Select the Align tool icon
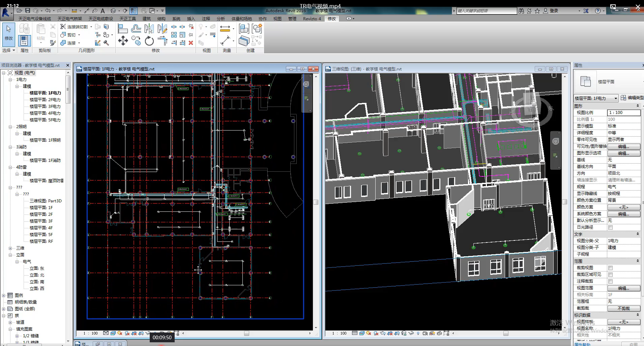 [123, 29]
